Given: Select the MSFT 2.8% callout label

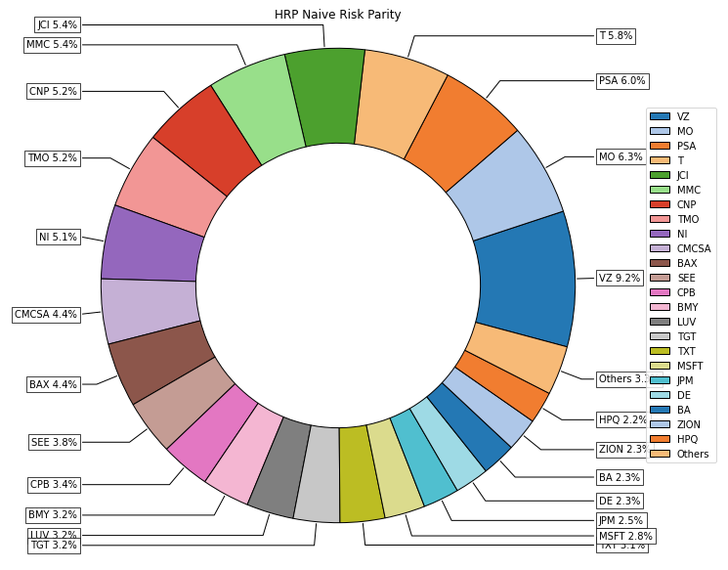Looking at the screenshot, I should coord(625,536).
